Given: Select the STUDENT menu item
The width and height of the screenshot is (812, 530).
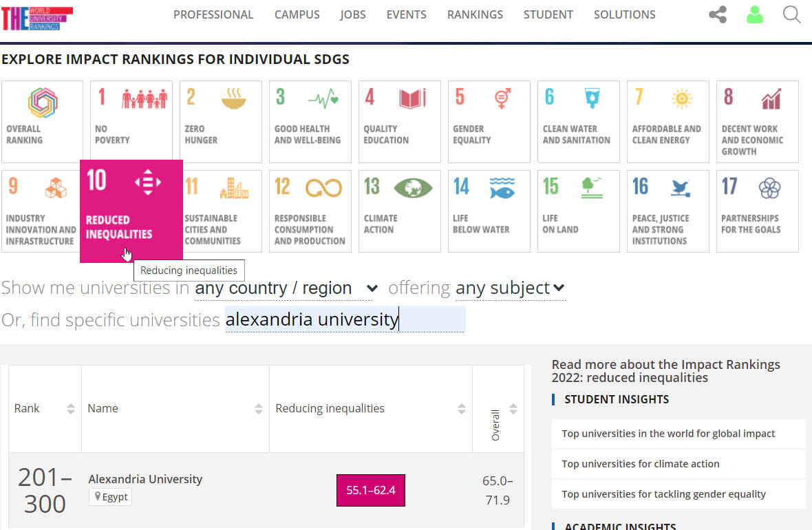Looking at the screenshot, I should (x=548, y=14).
